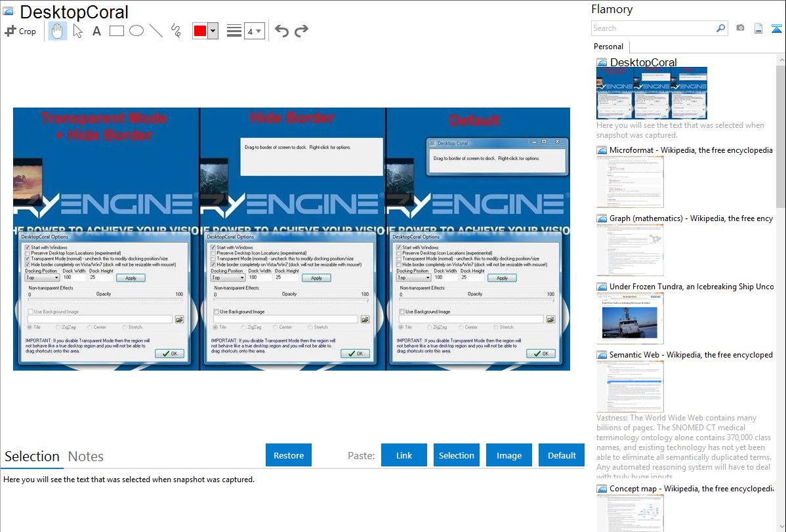Select the Crop tool
This screenshot has width=786, height=532.
(x=20, y=31)
